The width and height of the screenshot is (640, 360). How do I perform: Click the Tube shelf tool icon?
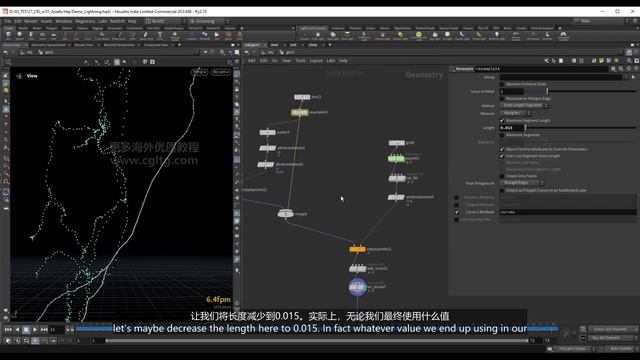pos(31,36)
